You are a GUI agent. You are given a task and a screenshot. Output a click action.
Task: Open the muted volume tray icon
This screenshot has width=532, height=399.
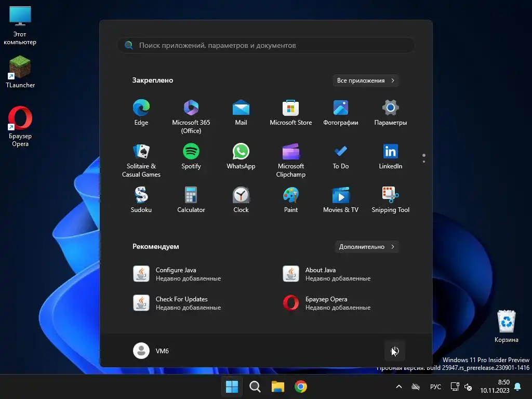[468, 387]
